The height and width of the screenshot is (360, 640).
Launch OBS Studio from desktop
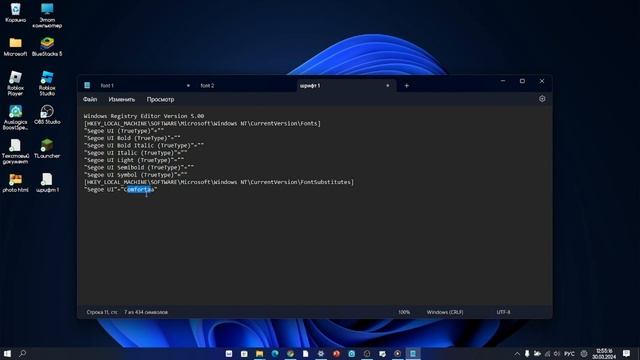47,115
